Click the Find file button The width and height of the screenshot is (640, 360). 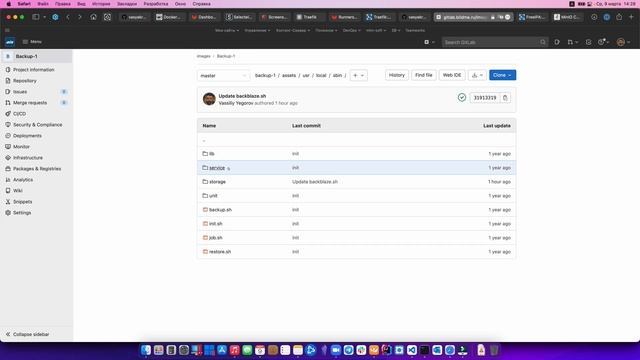[x=423, y=75]
